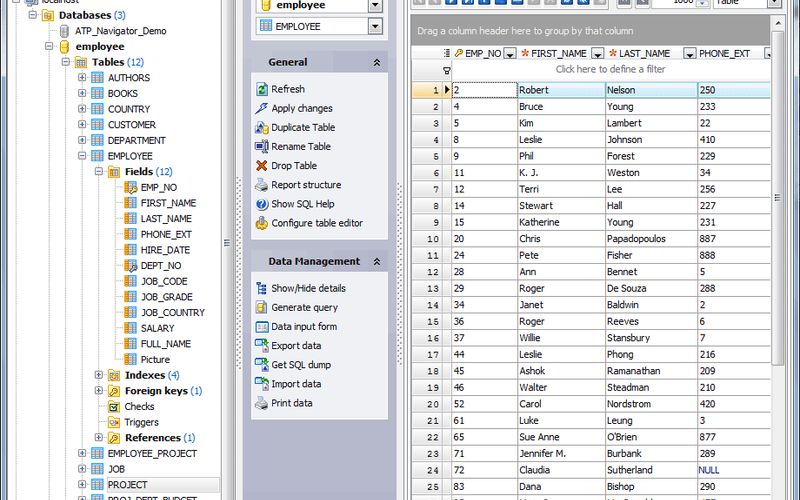The width and height of the screenshot is (800, 500).
Task: Click the Print data link
Action: coord(292,403)
